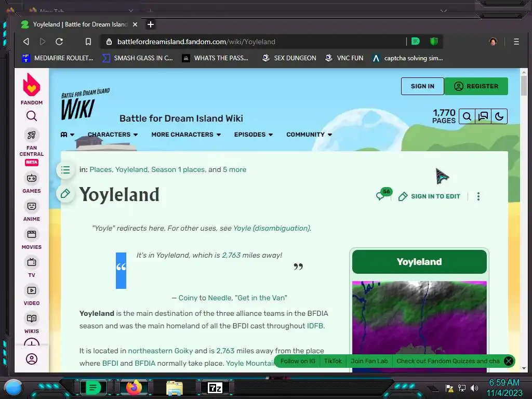Click the Sign In button
532x399 pixels.
(422, 86)
